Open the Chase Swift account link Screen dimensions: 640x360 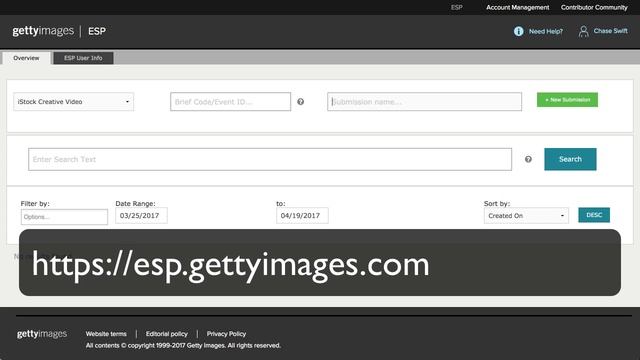[x=610, y=31]
